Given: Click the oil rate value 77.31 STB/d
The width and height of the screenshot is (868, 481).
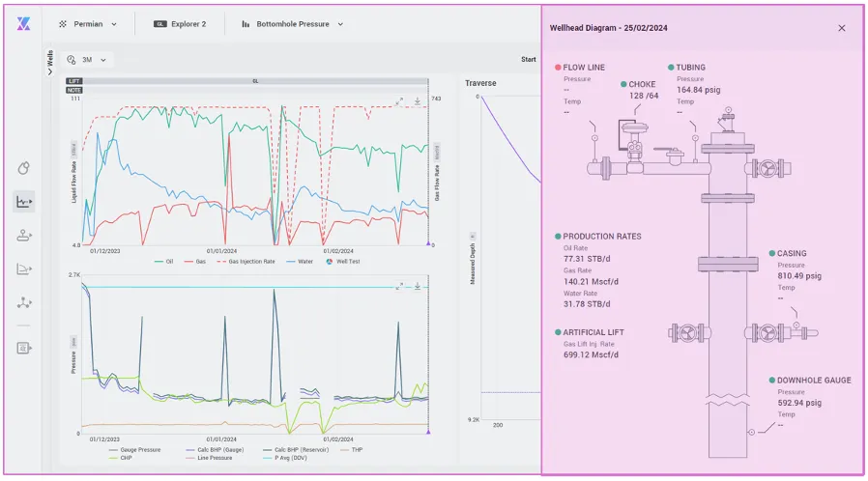Looking at the screenshot, I should coord(587,259).
